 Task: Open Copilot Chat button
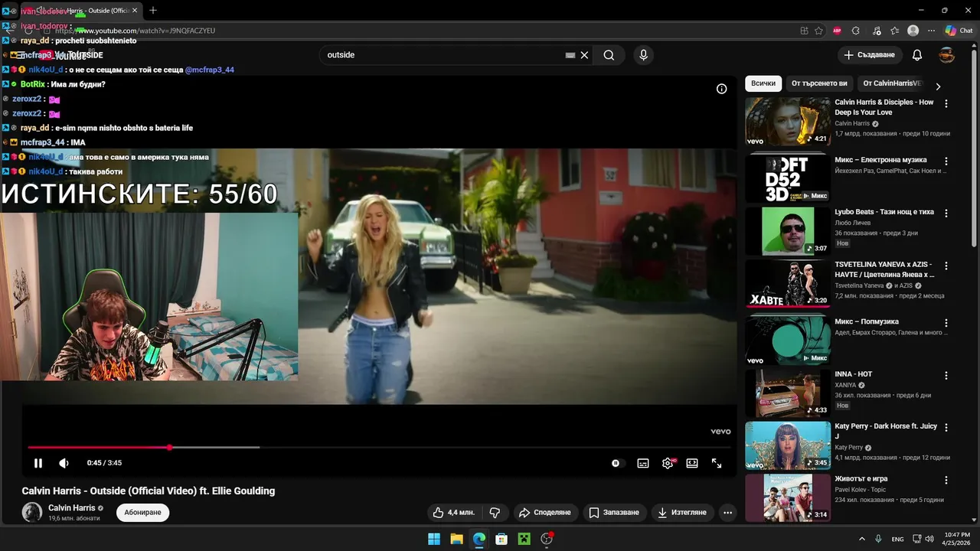(x=959, y=31)
